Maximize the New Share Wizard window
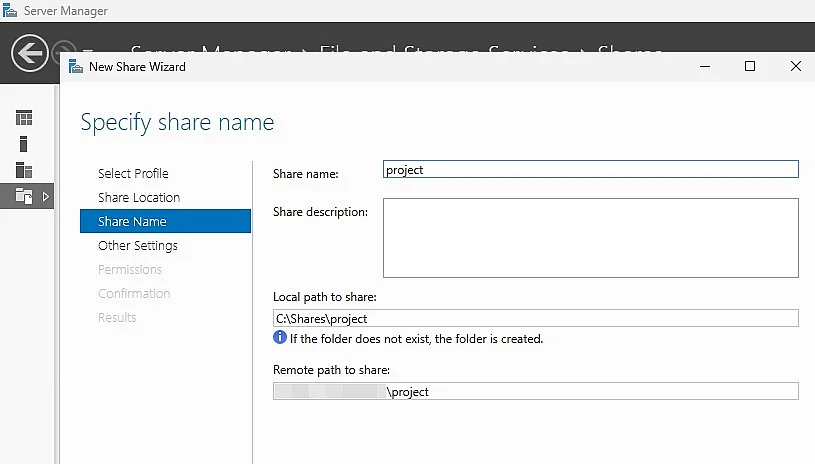The width and height of the screenshot is (815, 464). pos(750,67)
